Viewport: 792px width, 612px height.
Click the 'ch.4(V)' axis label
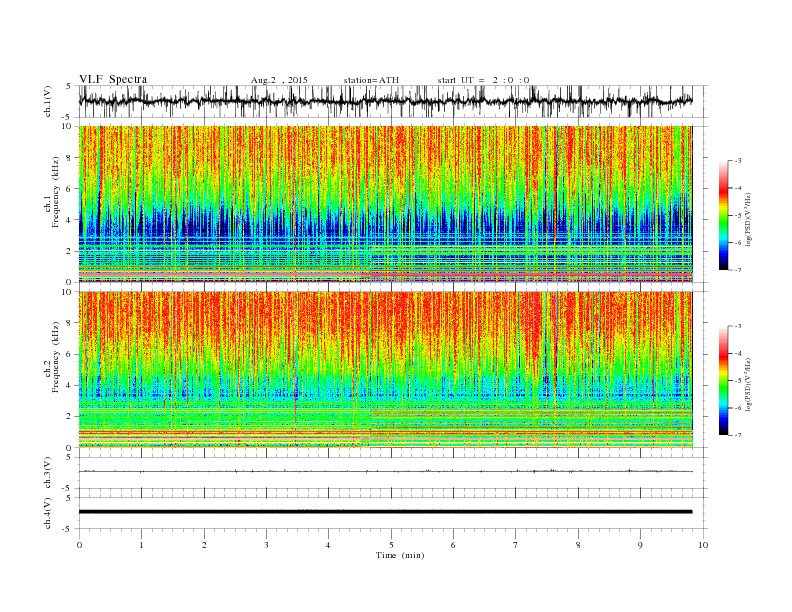48,513
